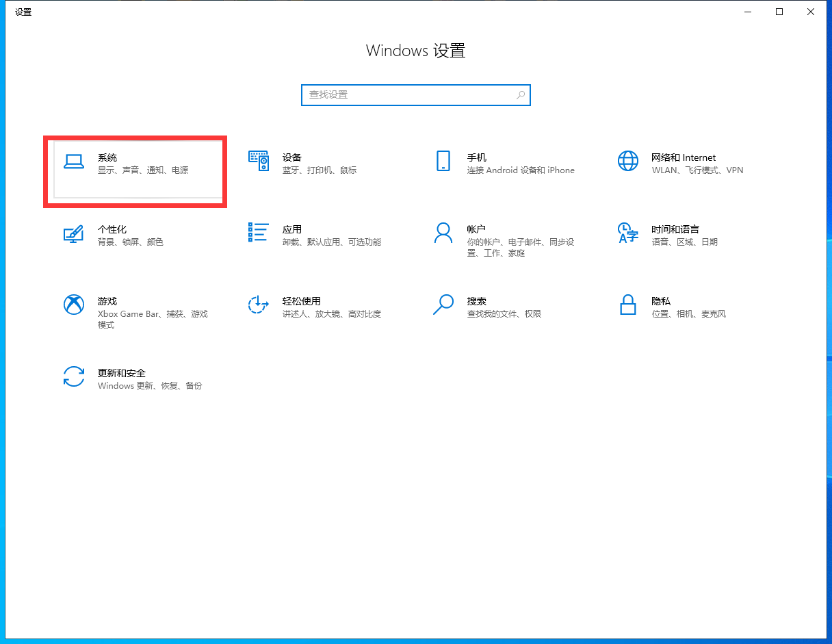This screenshot has width=832, height=644.
Task: Click the text 语音、区域、日期
Action: 685,242
